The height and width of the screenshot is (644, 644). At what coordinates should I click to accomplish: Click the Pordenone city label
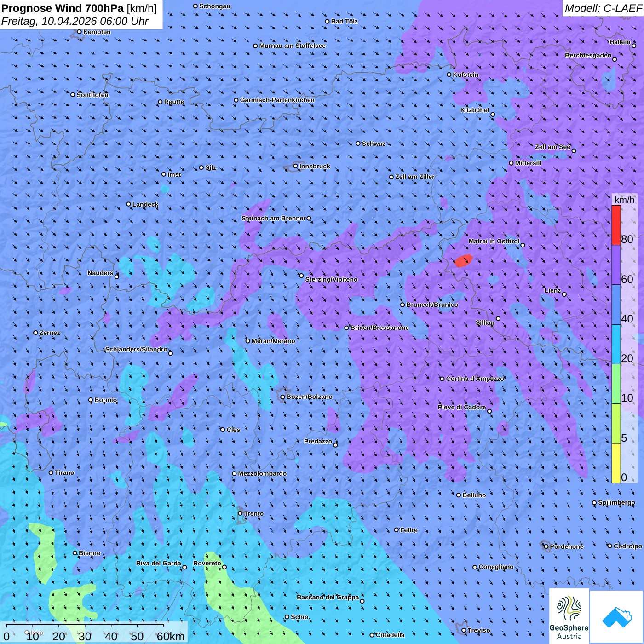pos(567,546)
